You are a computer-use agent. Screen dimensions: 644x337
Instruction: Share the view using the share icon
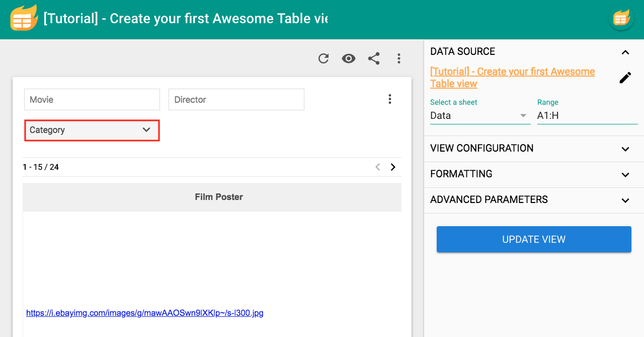click(x=374, y=58)
